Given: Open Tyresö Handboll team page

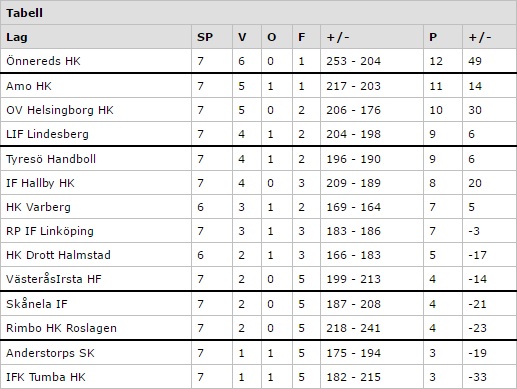Looking at the screenshot, I should (x=51, y=159).
